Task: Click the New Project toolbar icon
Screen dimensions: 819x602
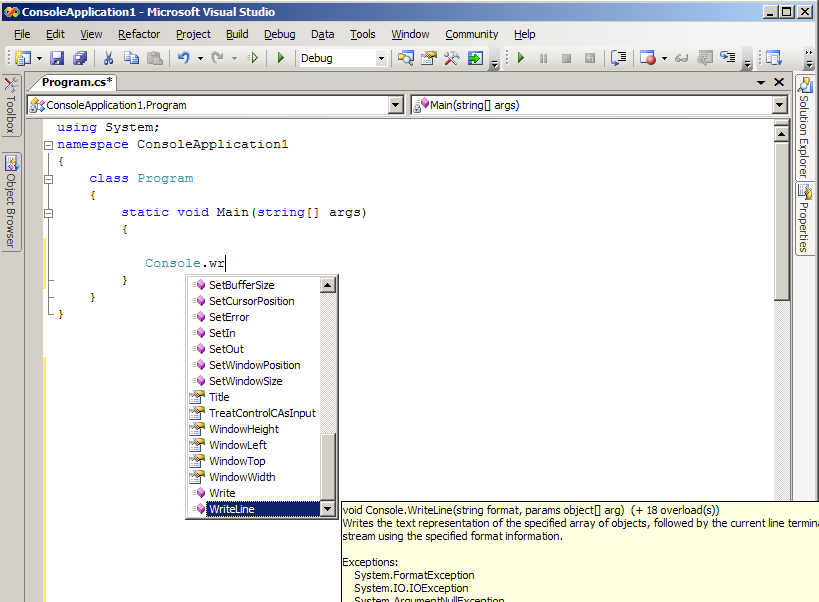Action: [x=22, y=58]
